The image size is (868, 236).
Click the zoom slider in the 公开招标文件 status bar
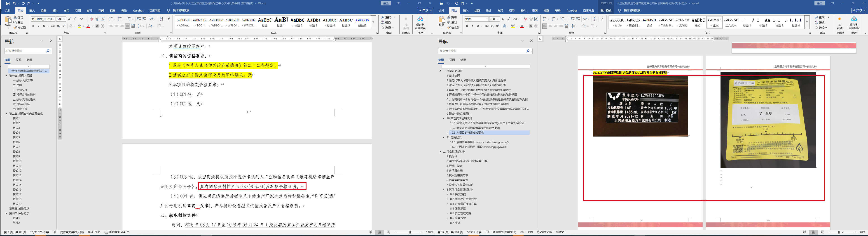point(410,232)
